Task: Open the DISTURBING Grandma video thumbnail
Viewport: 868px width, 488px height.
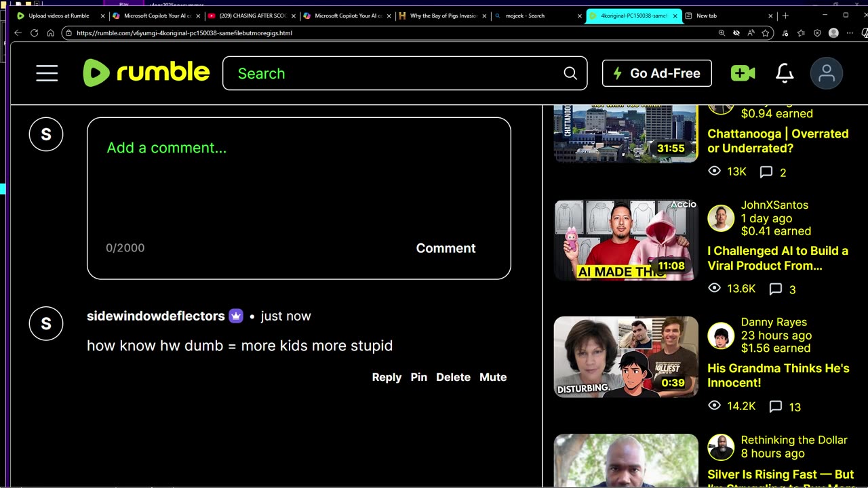Action: (x=626, y=357)
